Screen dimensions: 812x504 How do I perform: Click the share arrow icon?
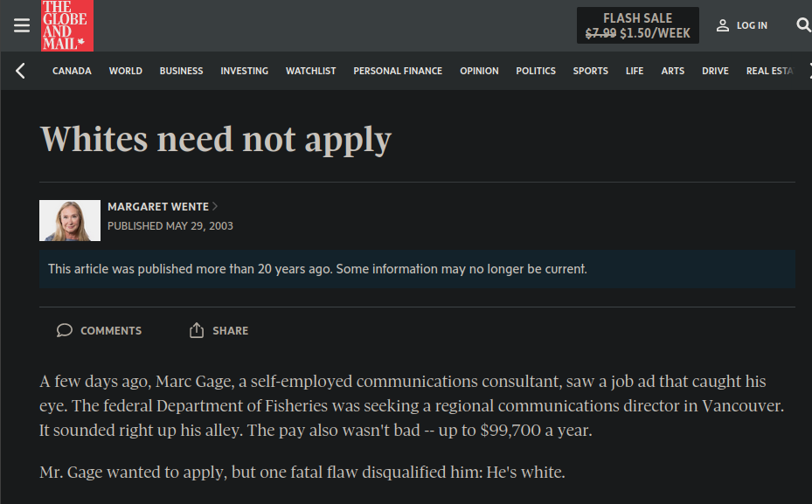[197, 330]
